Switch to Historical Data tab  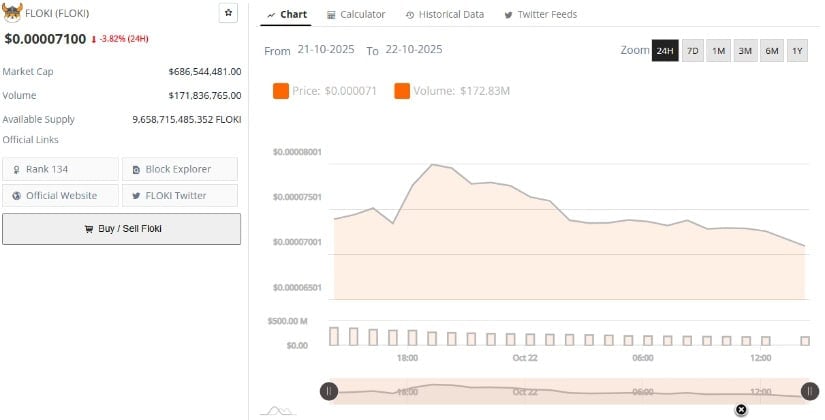point(444,15)
